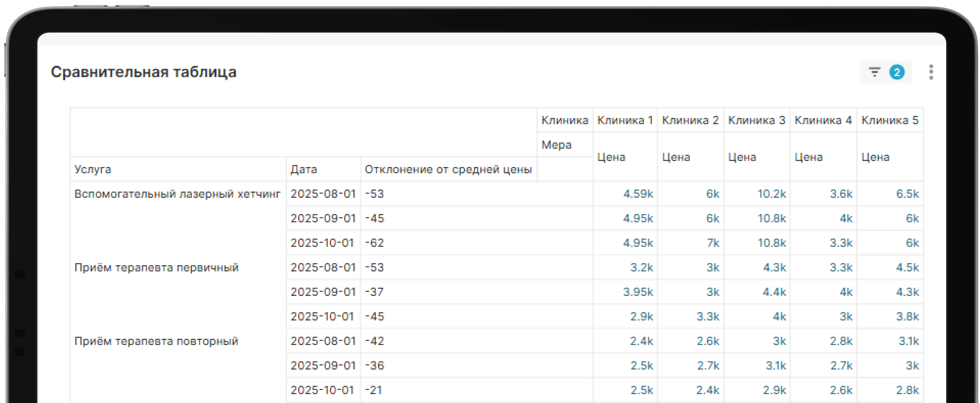The image size is (980, 403).
Task: Select the Клиника 2 column header
Action: tap(690, 120)
